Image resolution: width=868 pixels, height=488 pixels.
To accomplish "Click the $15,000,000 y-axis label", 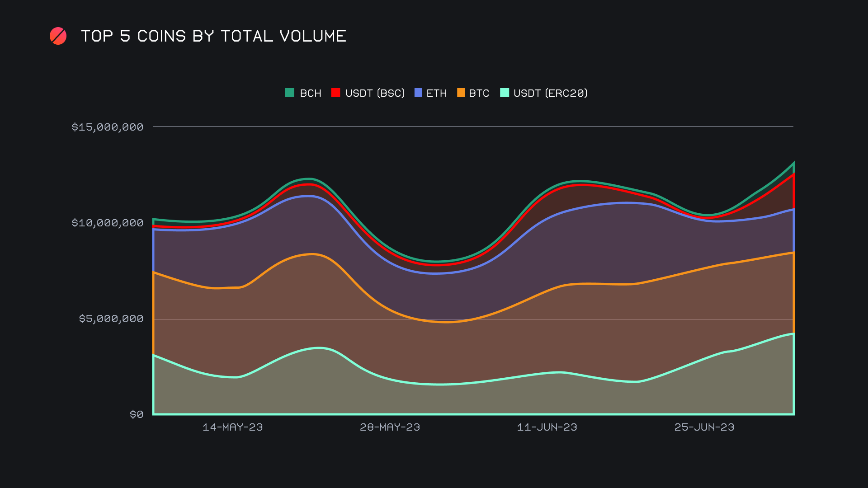I will pyautogui.click(x=108, y=127).
